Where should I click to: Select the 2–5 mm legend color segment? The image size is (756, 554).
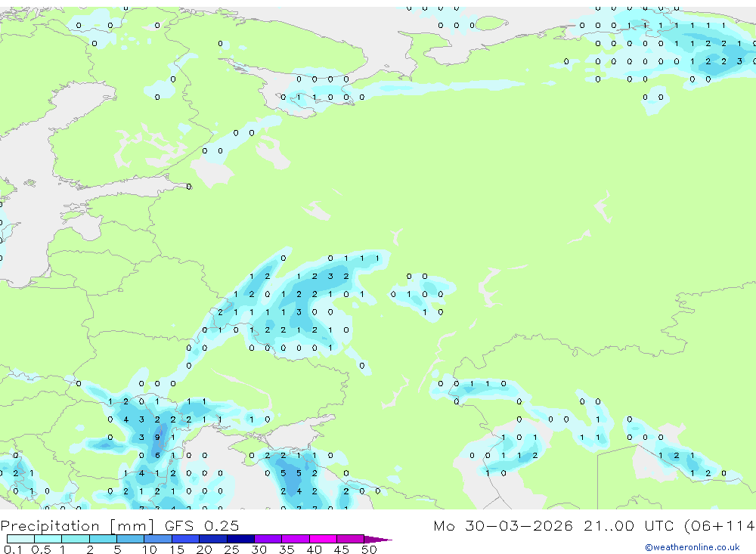(103, 539)
